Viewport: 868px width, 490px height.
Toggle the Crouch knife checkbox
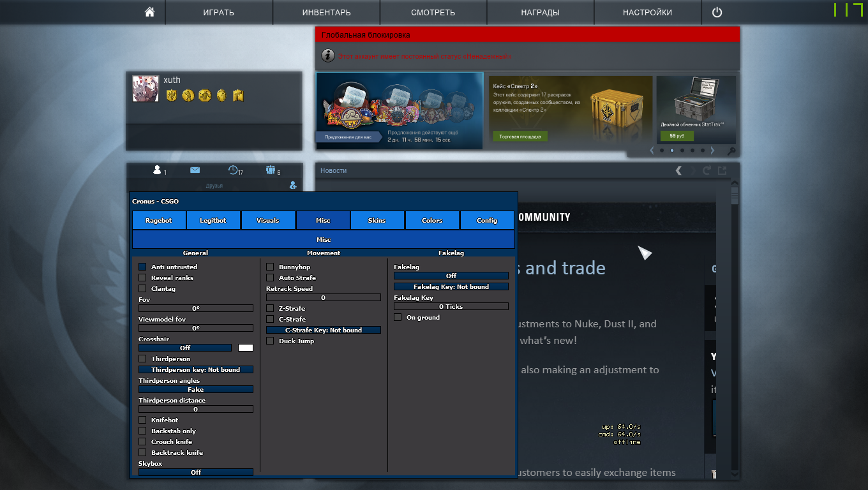pos(142,442)
